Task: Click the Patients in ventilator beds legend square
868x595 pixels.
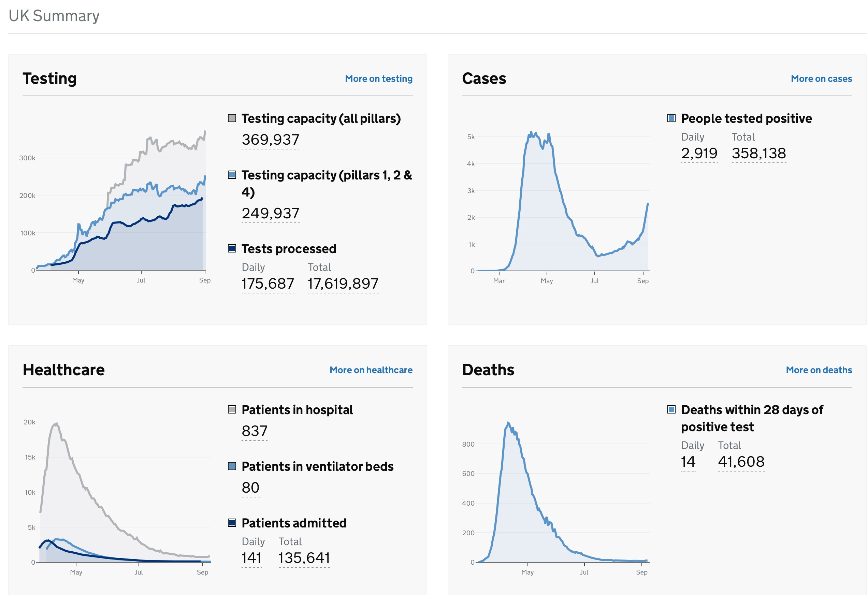Action: (232, 466)
